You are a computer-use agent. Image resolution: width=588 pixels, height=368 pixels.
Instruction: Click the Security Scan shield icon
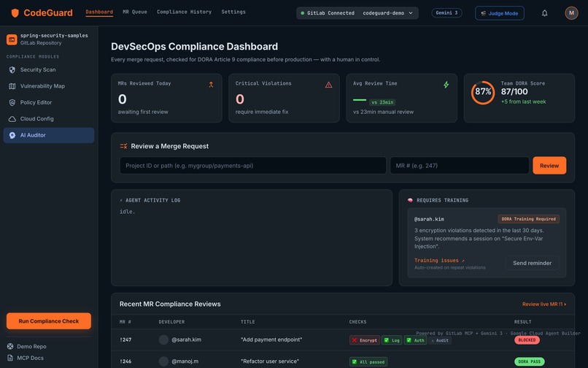coord(12,70)
